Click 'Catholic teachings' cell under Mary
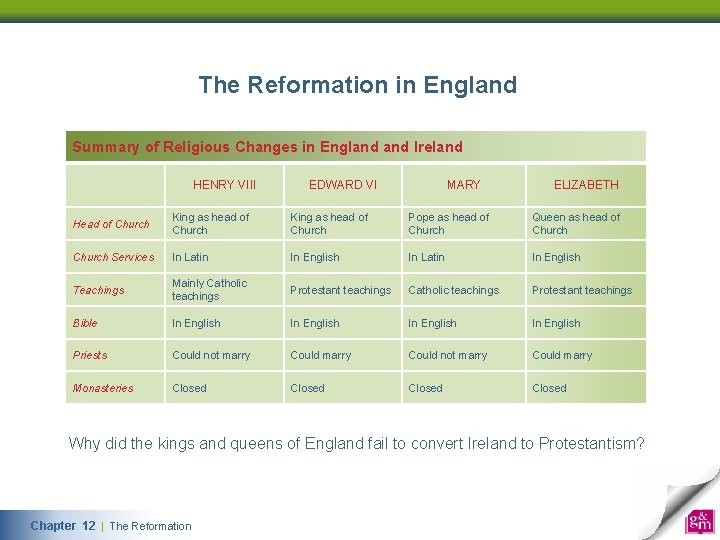 click(463, 290)
